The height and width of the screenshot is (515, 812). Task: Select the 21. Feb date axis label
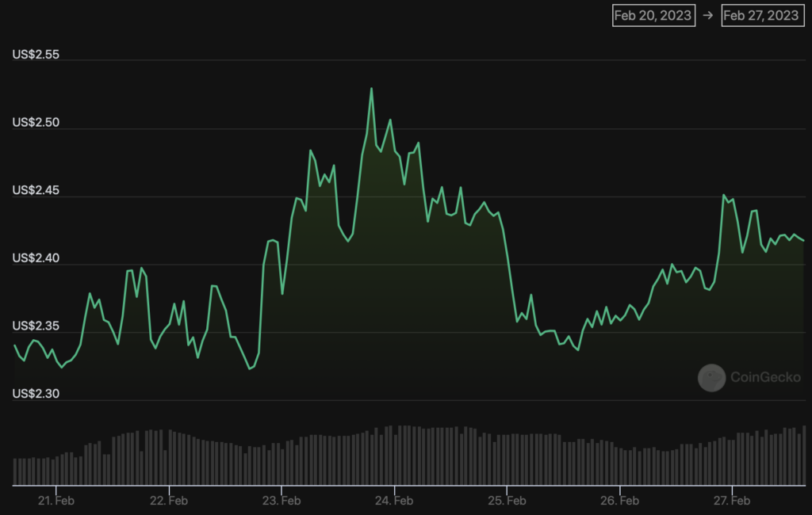(56, 501)
